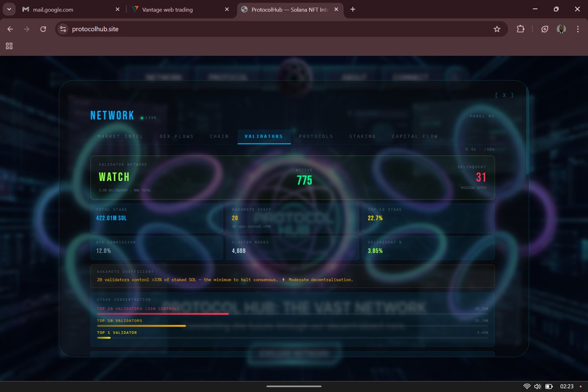Click the Delinquent % 3.85% value

pyautogui.click(x=375, y=250)
